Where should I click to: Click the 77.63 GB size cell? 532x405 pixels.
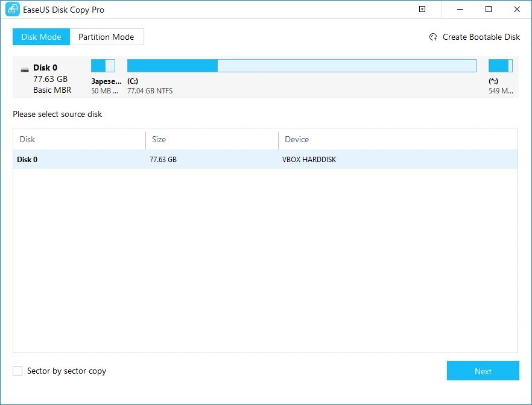163,159
